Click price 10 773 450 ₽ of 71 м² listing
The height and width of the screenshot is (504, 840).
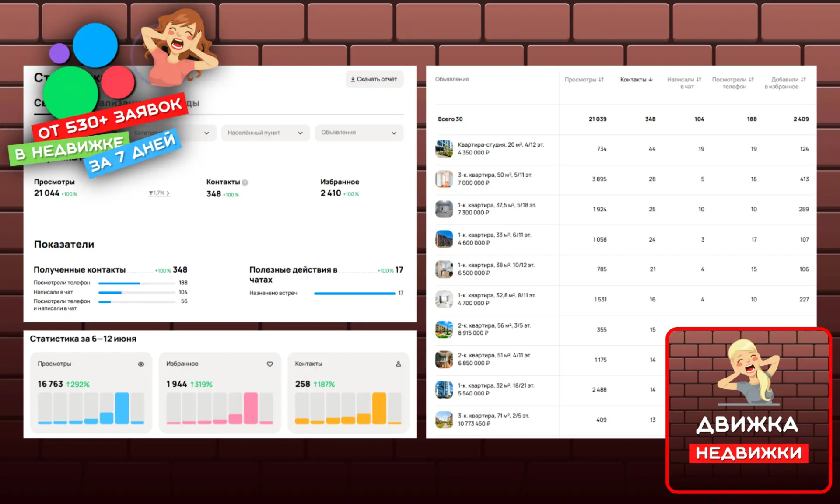point(474,423)
